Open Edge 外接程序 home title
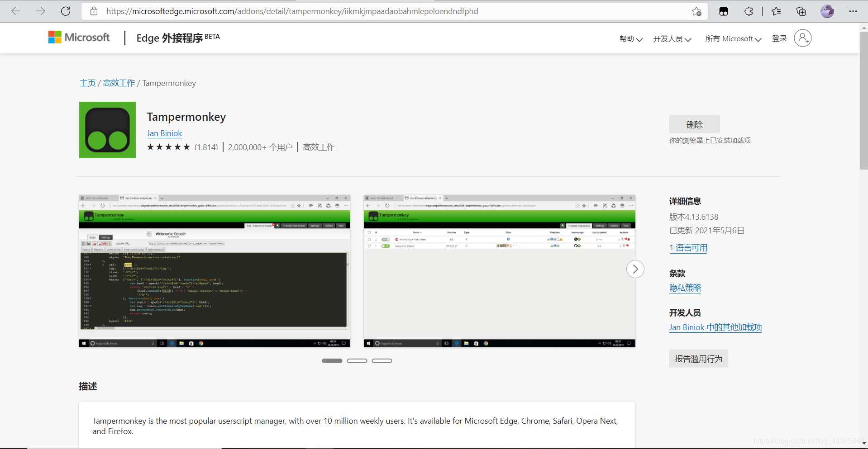 click(178, 38)
